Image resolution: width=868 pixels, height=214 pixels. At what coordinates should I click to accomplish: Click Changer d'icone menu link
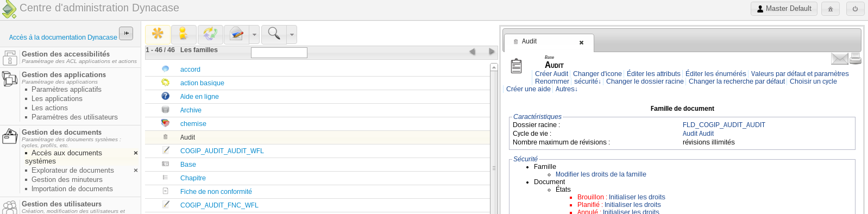click(597, 74)
